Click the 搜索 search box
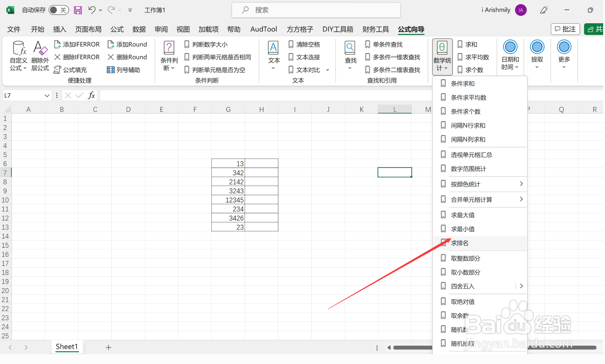The width and height of the screenshot is (605, 364). pos(316,10)
